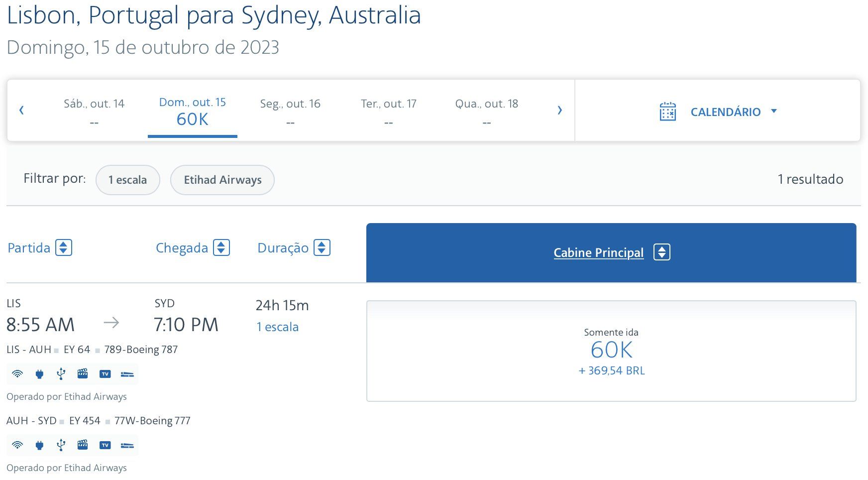Click 789-Boeing 787 aircraft text
This screenshot has height=480, width=868.
click(x=141, y=350)
